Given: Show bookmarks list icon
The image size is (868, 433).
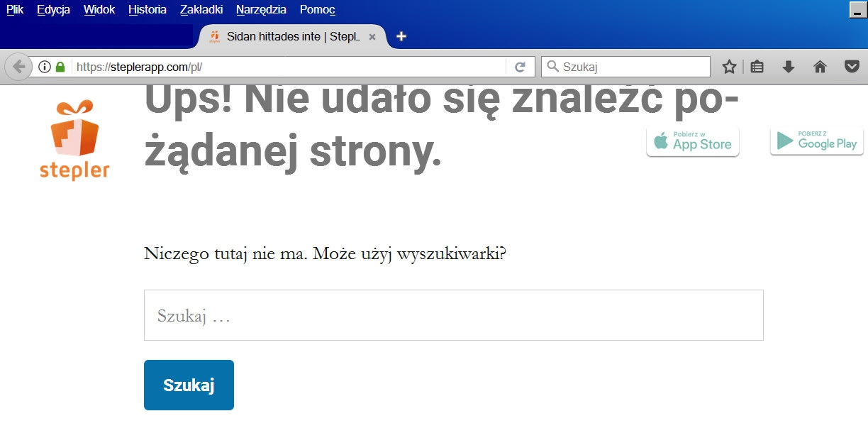Looking at the screenshot, I should (x=757, y=67).
